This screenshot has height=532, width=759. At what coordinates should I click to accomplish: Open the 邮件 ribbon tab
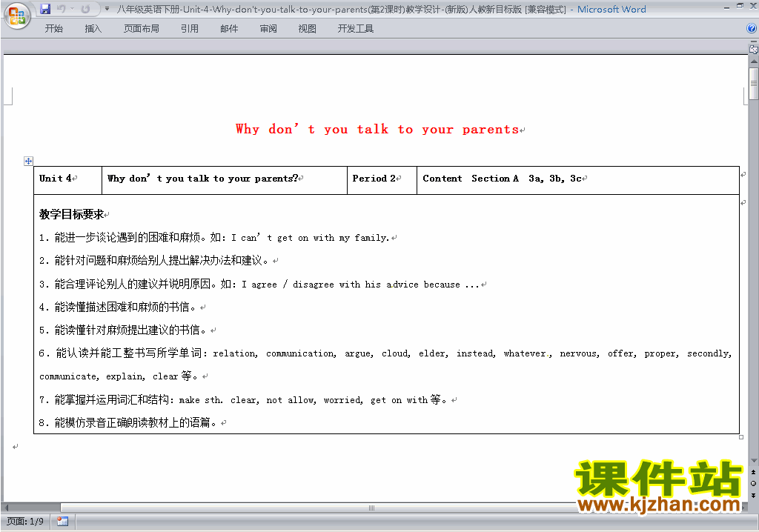229,29
